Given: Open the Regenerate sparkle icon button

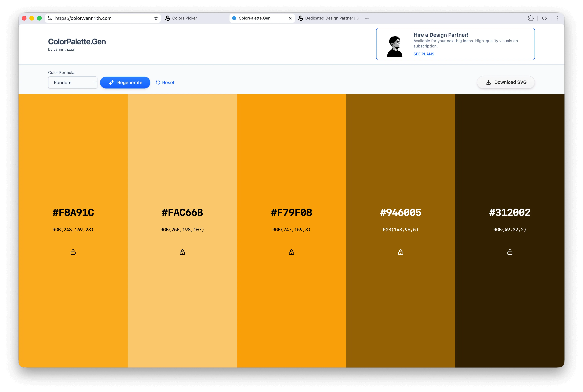Looking at the screenshot, I should pos(112,83).
